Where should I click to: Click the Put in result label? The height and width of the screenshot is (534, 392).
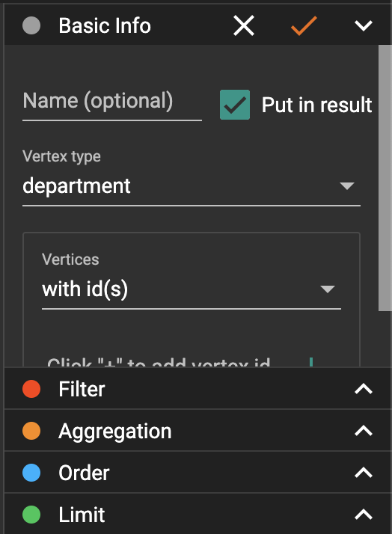pyautogui.click(x=316, y=105)
